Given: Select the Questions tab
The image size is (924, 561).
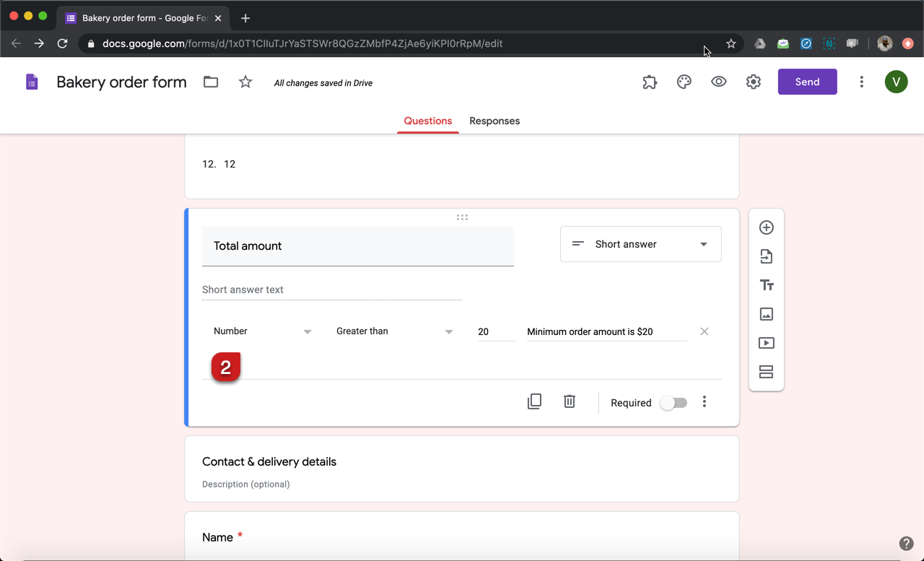Looking at the screenshot, I should click(x=427, y=121).
